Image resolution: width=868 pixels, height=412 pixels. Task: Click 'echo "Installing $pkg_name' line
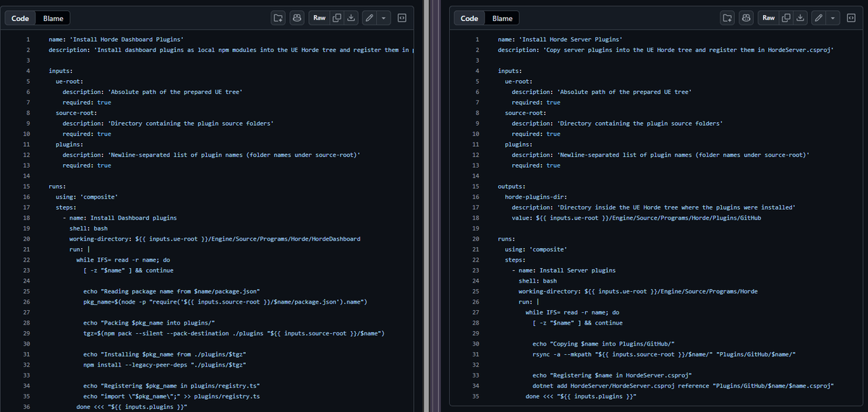(x=165, y=354)
